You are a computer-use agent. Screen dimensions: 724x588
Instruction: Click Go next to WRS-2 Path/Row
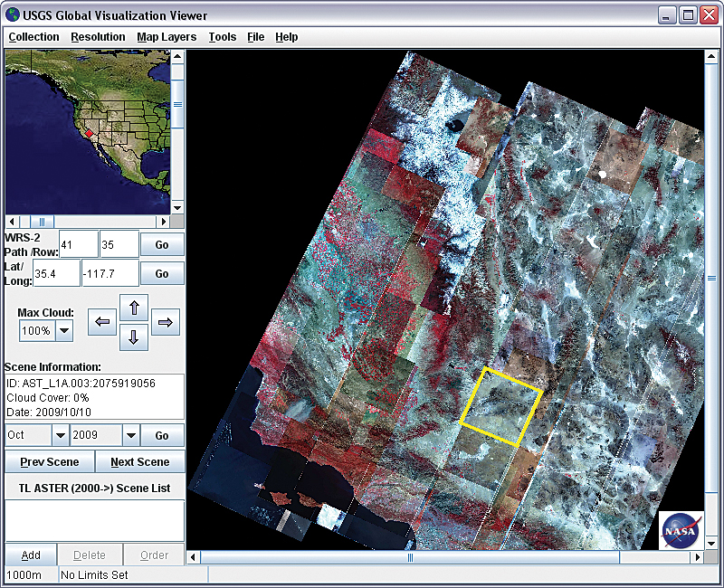pyautogui.click(x=162, y=244)
